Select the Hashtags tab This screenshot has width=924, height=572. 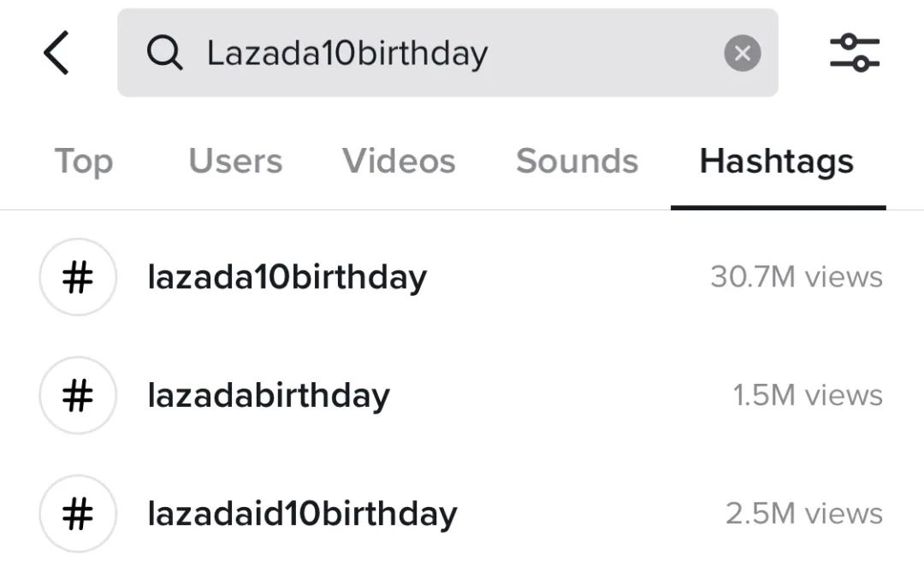[776, 162]
